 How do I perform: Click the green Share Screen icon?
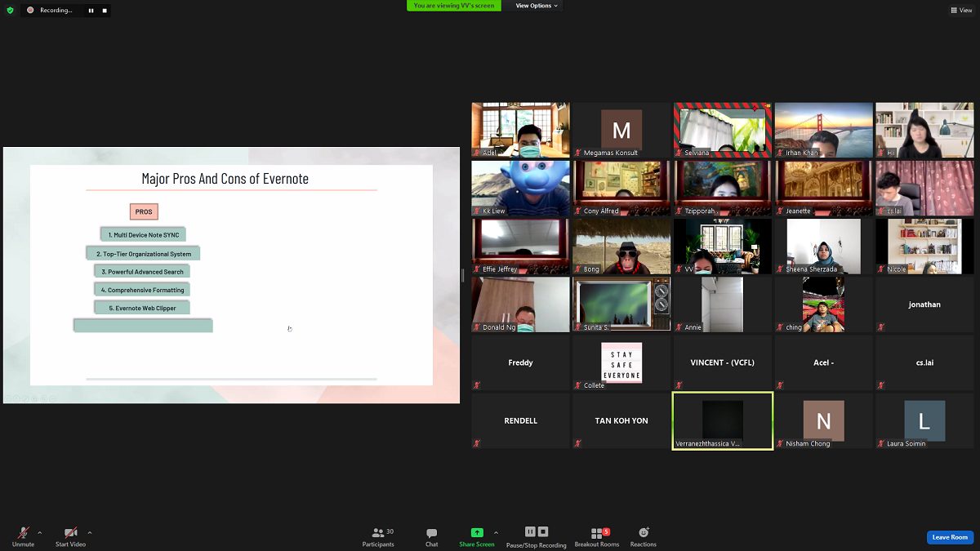pyautogui.click(x=477, y=532)
